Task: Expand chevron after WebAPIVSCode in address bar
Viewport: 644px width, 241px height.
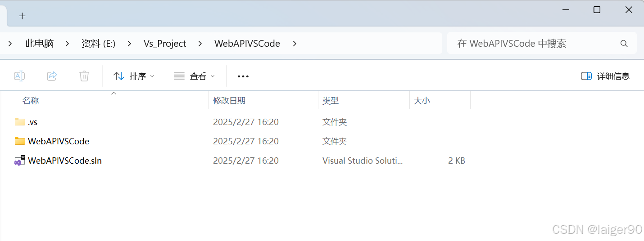Action: (295, 44)
